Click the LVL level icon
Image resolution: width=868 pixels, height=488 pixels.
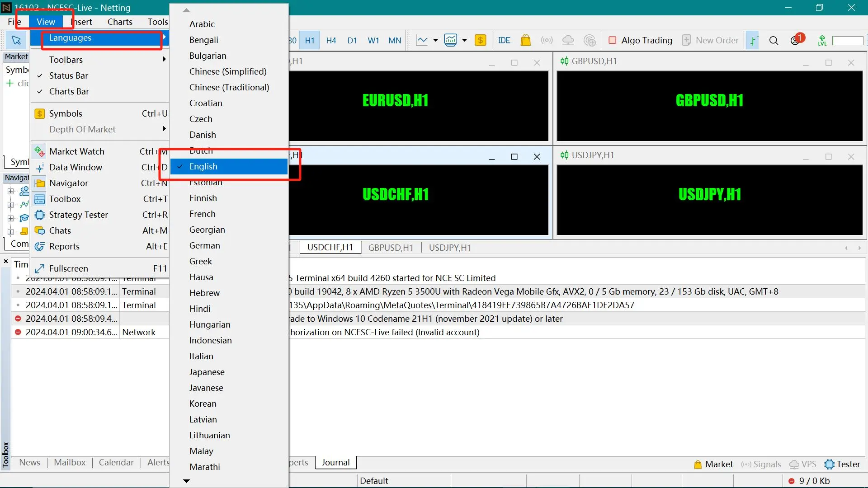(822, 40)
